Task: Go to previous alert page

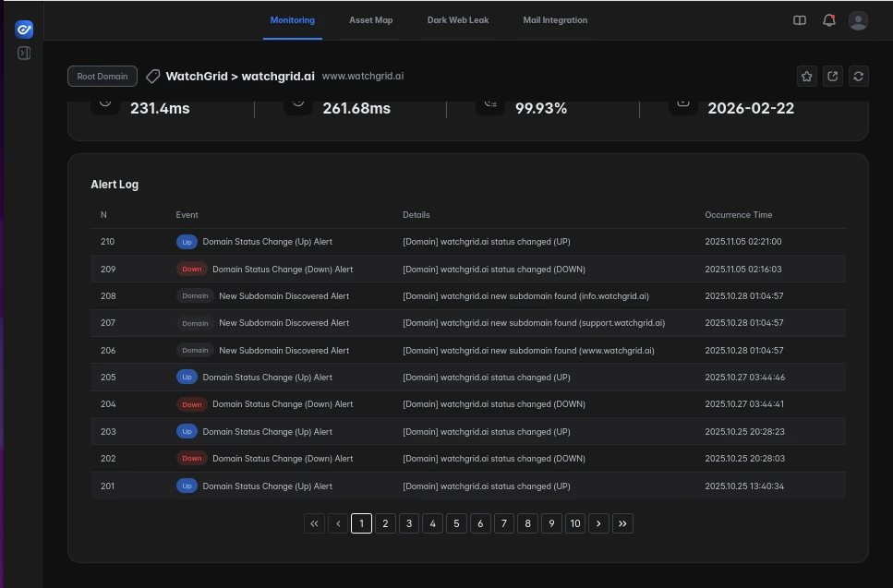Action: 338,523
